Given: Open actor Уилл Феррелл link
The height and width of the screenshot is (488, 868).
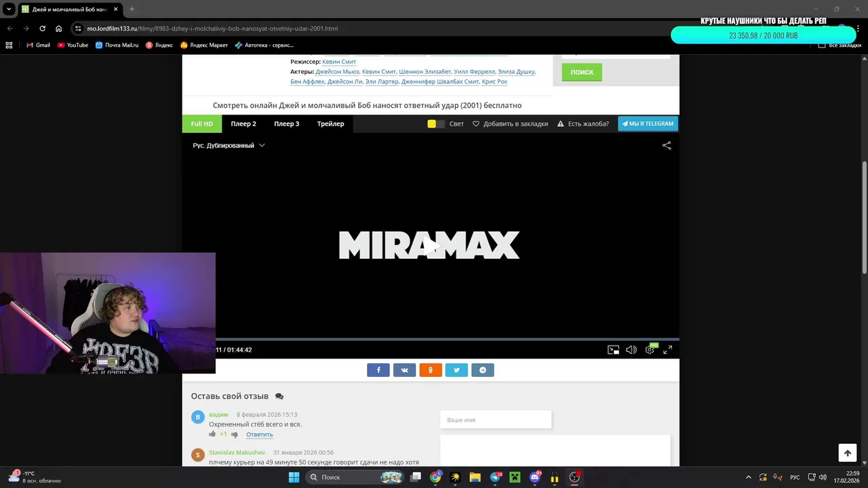Looking at the screenshot, I should [x=473, y=71].
